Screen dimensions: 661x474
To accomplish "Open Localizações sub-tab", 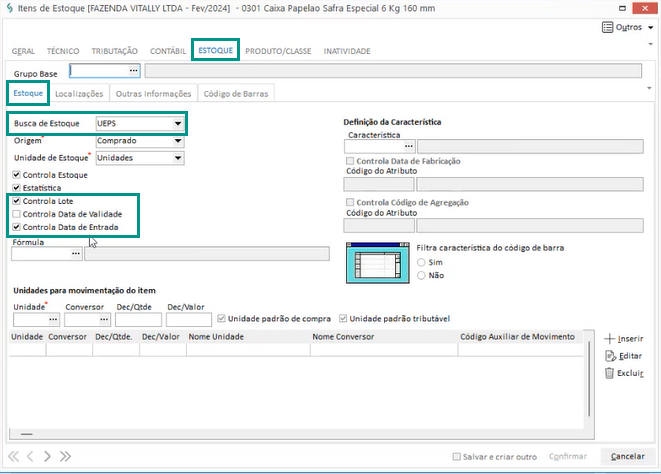I will click(79, 94).
